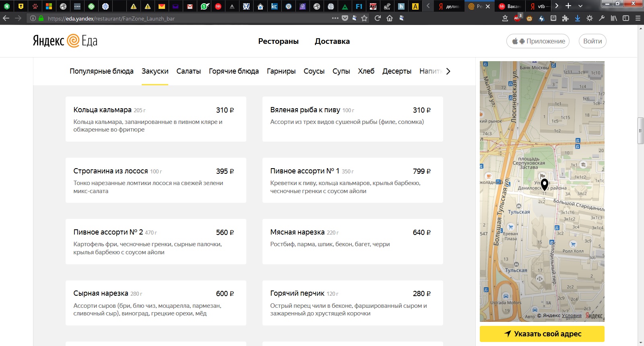Open the Рестораны navigation link
The image size is (644, 346).
point(278,41)
